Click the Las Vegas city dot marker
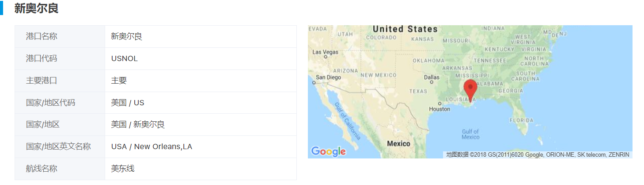Viewport: 644px width, 185px height. click(x=325, y=57)
